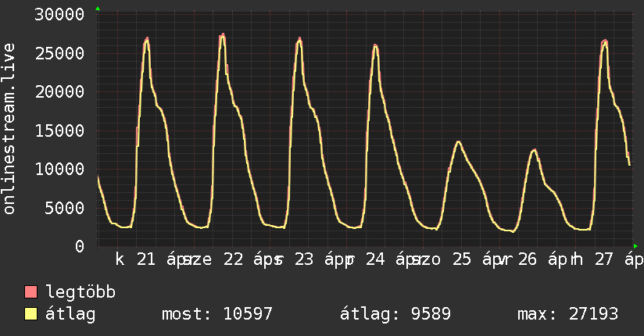
Task: Select the átlag: 9589 statistic
Action: (395, 314)
